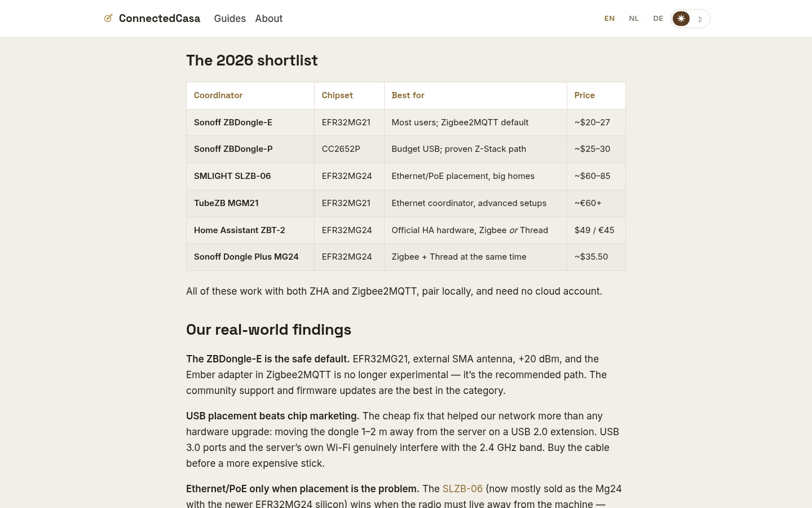Click the ~€60+ price cell
Viewport: 812px width, 508px height.
point(596,203)
